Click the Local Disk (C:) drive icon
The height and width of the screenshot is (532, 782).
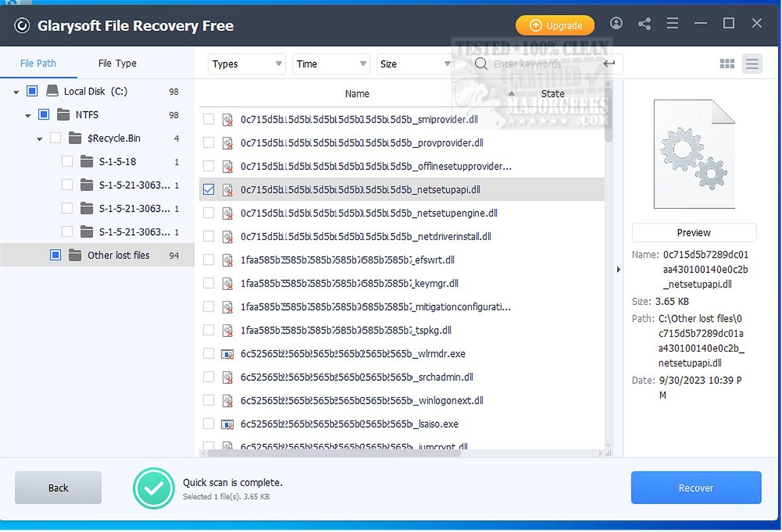click(x=52, y=91)
